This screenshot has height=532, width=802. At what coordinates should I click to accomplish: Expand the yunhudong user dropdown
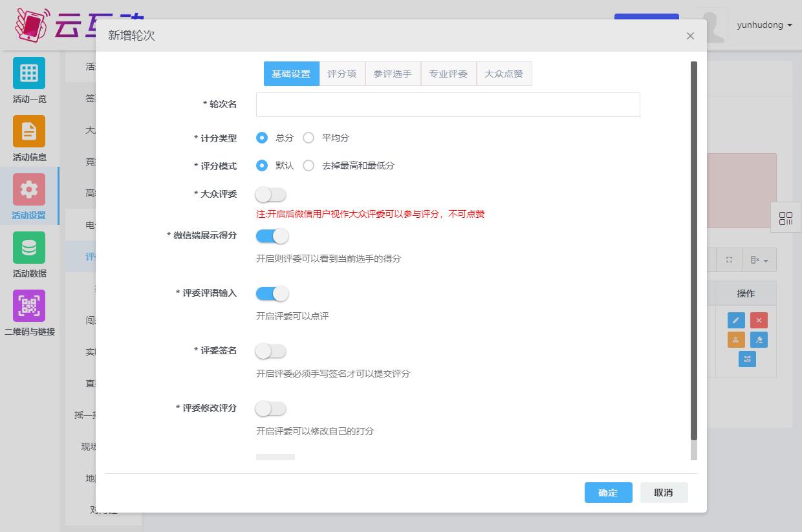764,25
